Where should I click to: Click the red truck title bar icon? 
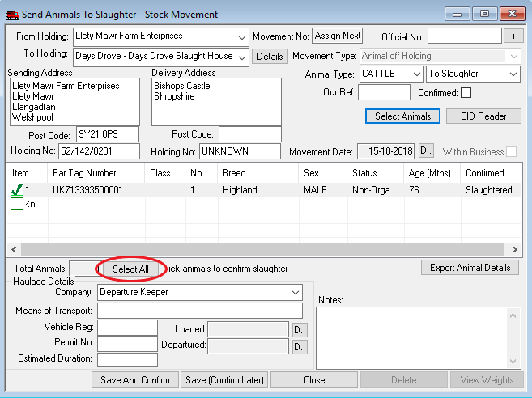coord(12,15)
